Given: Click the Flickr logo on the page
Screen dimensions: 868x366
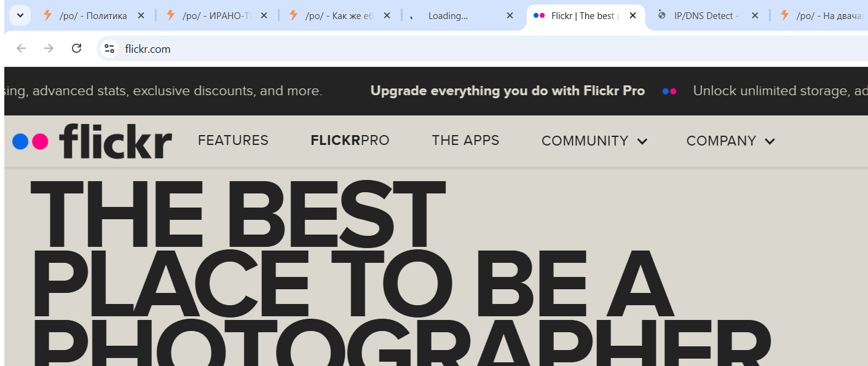Looking at the screenshot, I should (92, 141).
